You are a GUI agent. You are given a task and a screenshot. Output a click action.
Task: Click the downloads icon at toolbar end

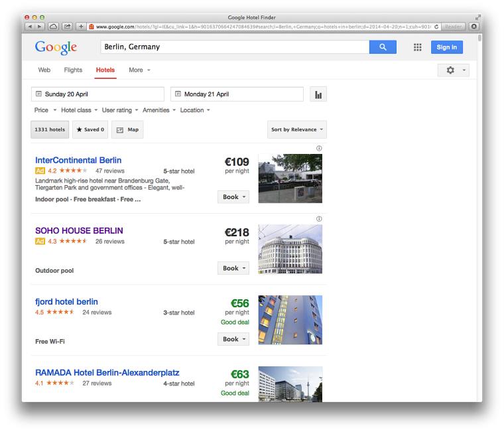[473, 27]
